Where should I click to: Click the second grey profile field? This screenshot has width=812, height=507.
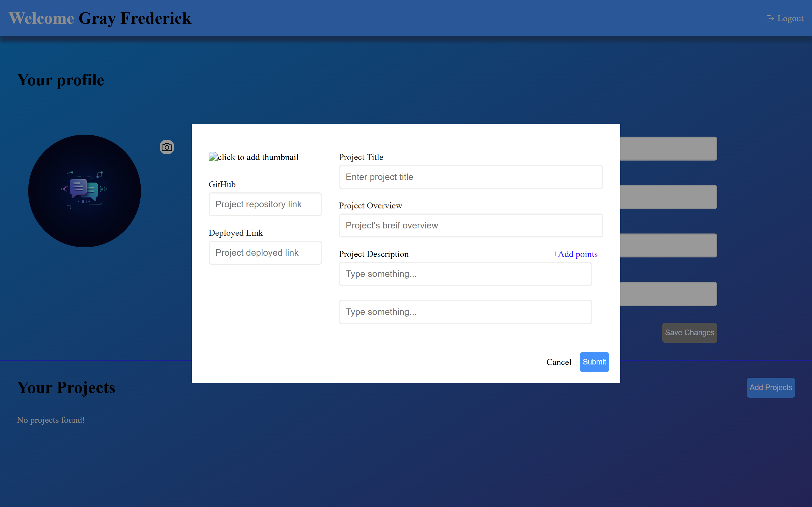[x=668, y=197]
